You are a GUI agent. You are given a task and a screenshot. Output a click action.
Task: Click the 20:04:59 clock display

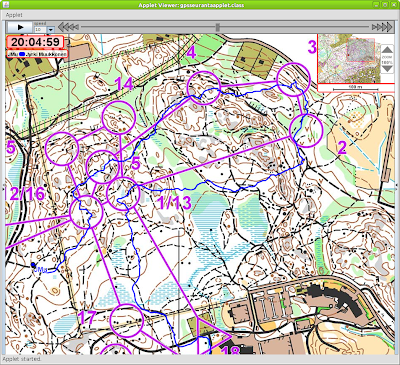(x=35, y=42)
